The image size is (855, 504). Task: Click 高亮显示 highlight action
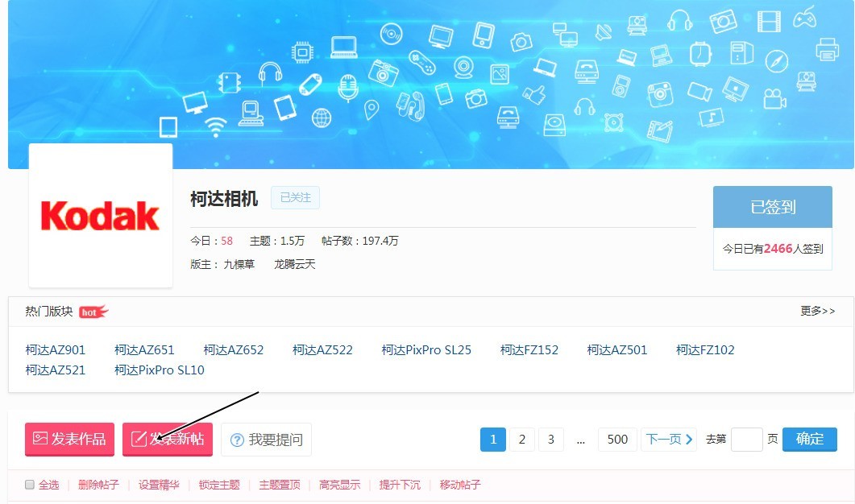(340, 485)
